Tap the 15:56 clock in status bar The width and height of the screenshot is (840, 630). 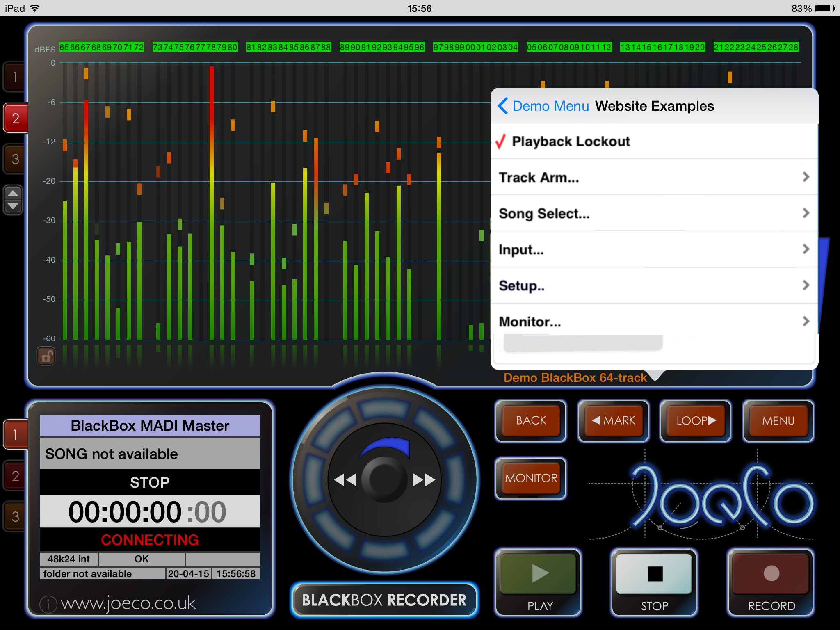[420, 8]
